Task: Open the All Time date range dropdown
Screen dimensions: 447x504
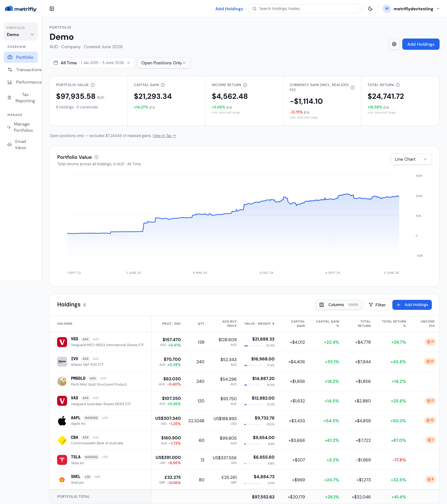Action: click(92, 63)
